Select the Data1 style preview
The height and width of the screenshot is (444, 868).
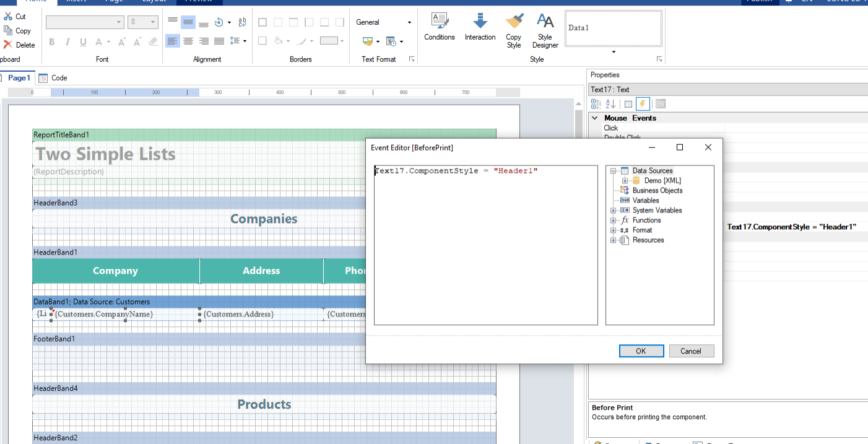pos(614,28)
